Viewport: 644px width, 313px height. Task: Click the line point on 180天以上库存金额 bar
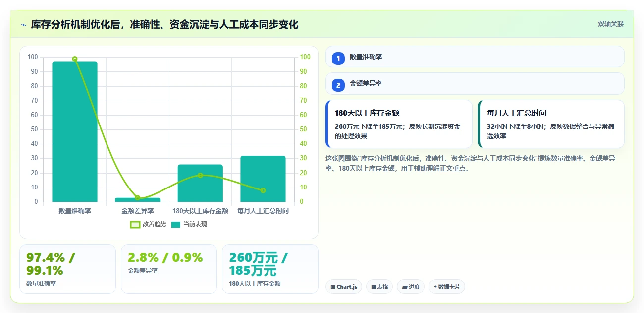click(200, 175)
